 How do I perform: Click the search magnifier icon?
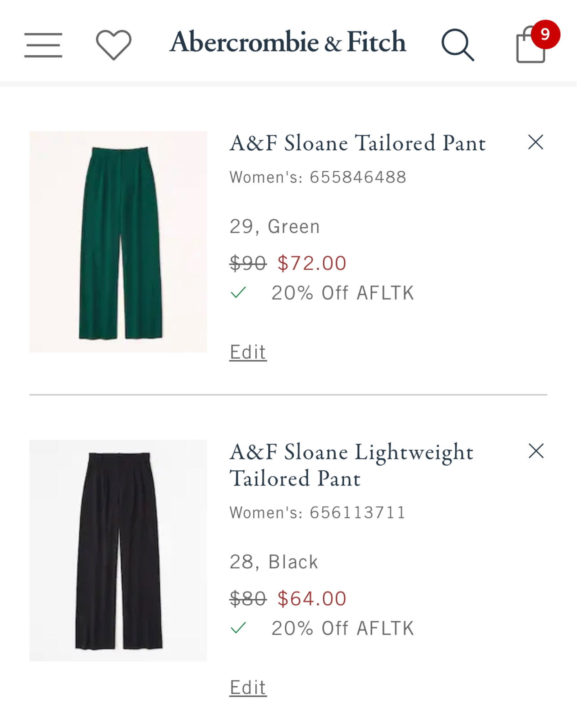point(457,45)
